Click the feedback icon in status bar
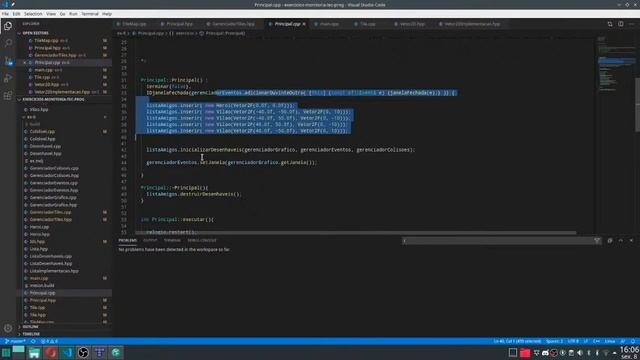Image resolution: width=640 pixels, height=360 pixels. tap(623, 341)
